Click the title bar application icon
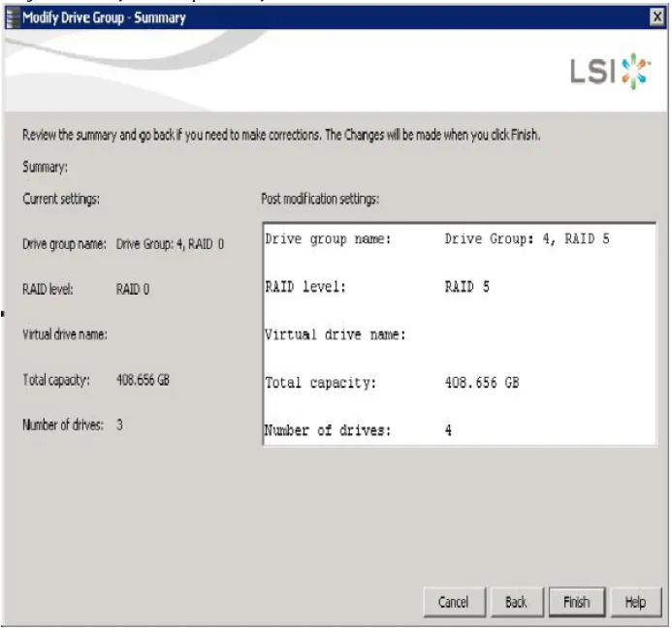 13,17
